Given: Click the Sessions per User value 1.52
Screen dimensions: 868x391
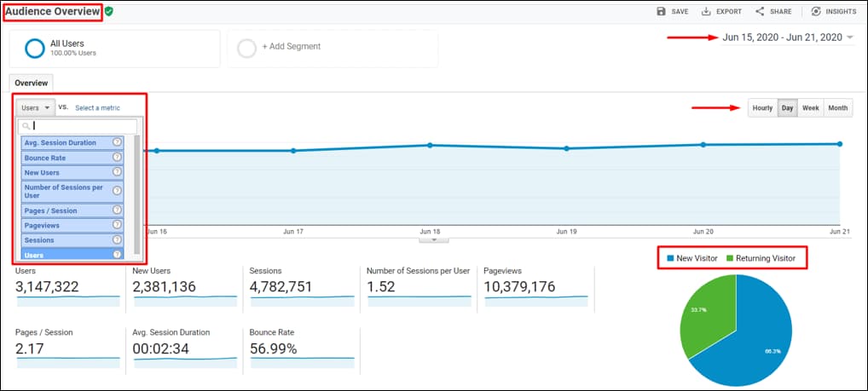Looking at the screenshot, I should [381, 286].
